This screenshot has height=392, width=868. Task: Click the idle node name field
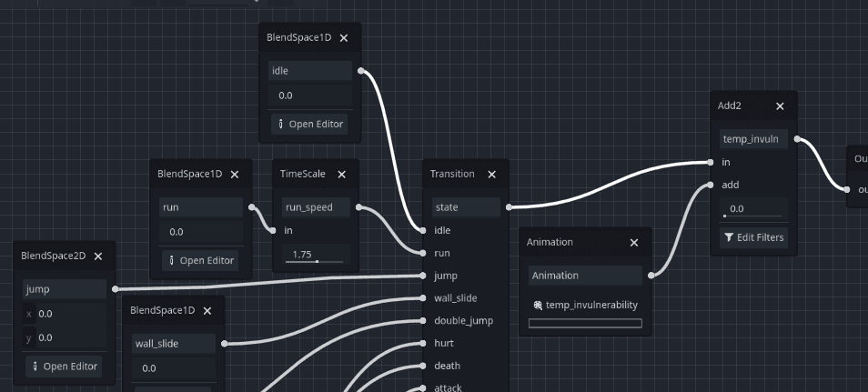[310, 71]
